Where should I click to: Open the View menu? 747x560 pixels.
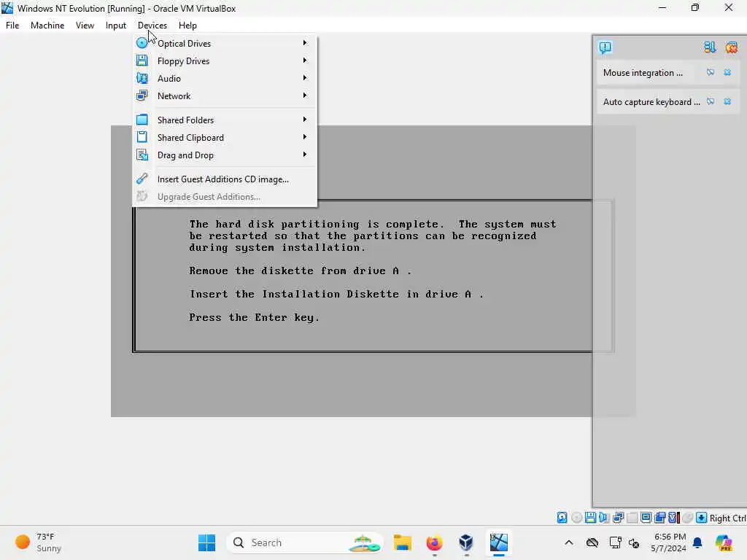click(x=85, y=26)
